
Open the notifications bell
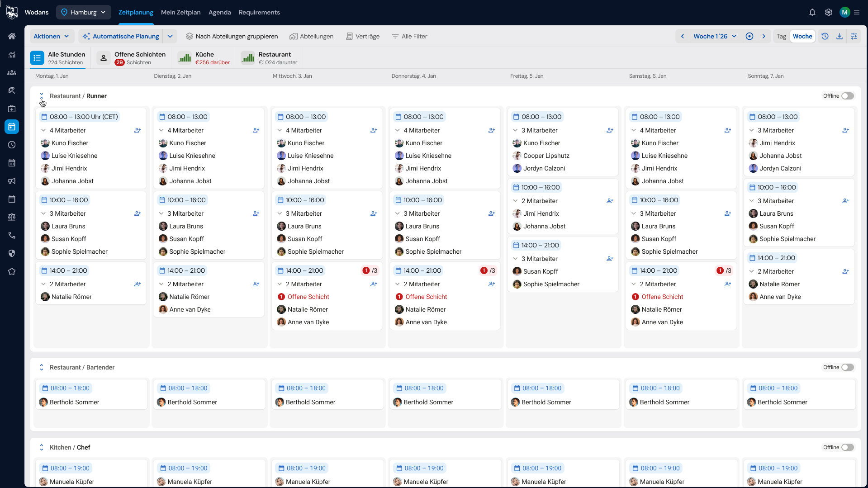pyautogui.click(x=812, y=12)
